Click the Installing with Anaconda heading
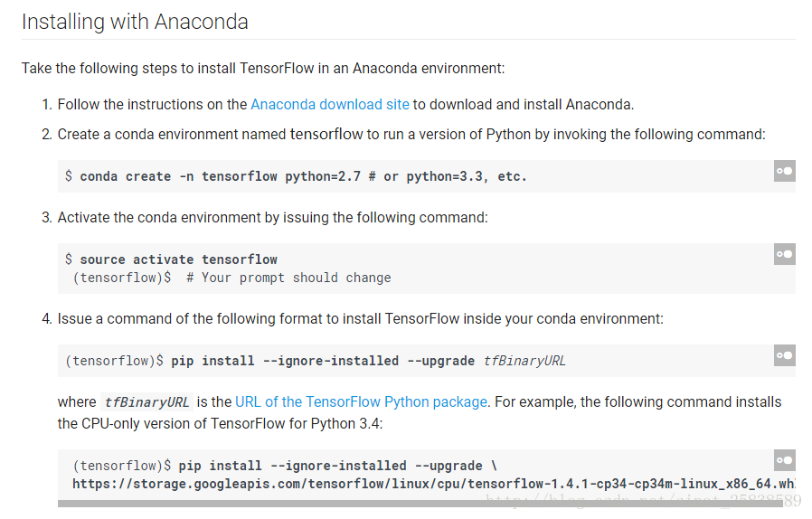Image resolution: width=812 pixels, height=519 pixels. [135, 22]
